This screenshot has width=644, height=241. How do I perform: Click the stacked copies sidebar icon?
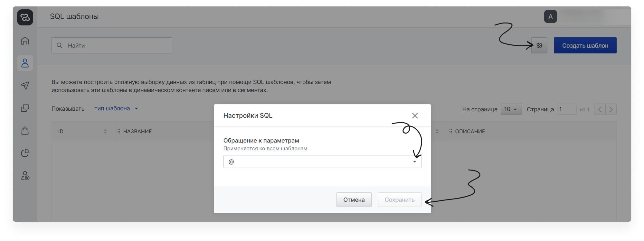(25, 108)
